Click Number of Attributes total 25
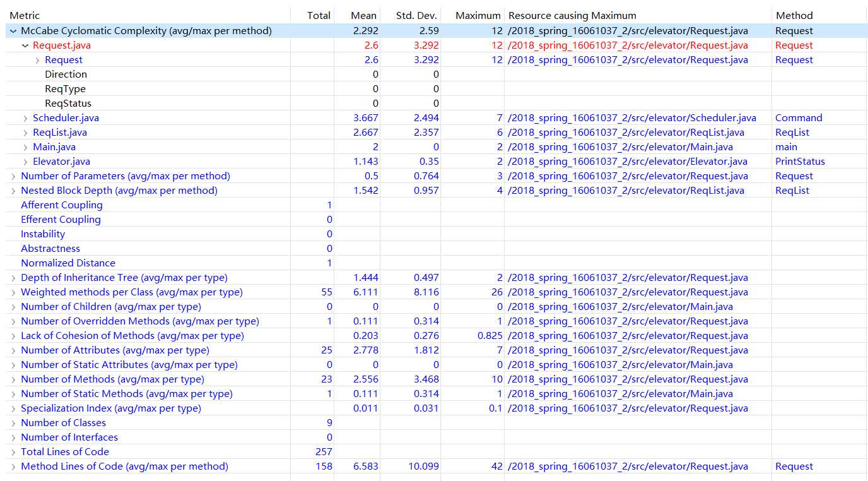 pyautogui.click(x=327, y=350)
